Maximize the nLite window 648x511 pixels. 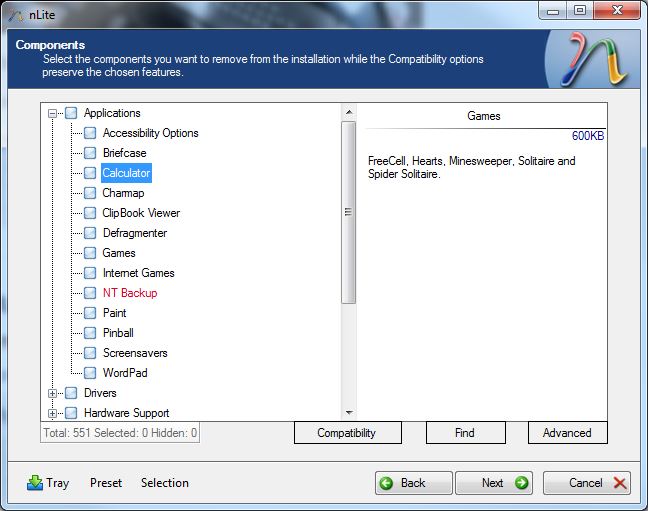[580, 11]
